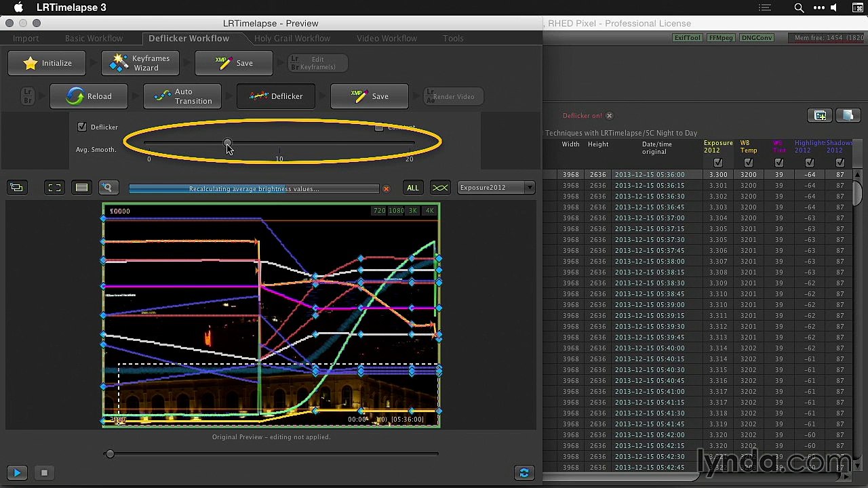
Task: Click the Initialize star button
Action: coord(47,63)
